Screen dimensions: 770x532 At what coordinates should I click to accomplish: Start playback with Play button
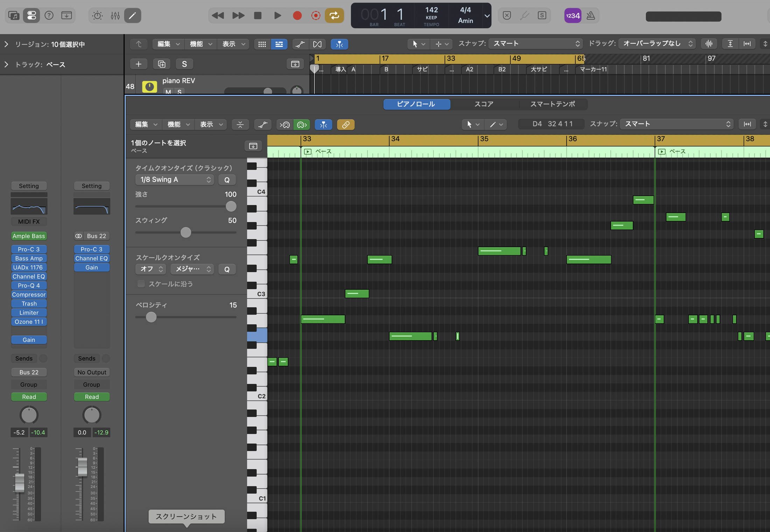tap(278, 15)
